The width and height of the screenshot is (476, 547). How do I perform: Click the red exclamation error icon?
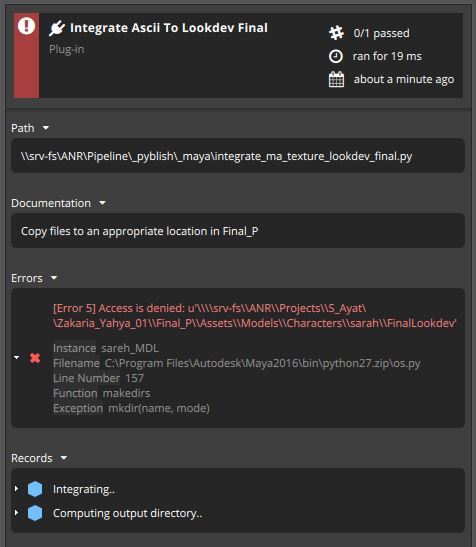point(27,26)
